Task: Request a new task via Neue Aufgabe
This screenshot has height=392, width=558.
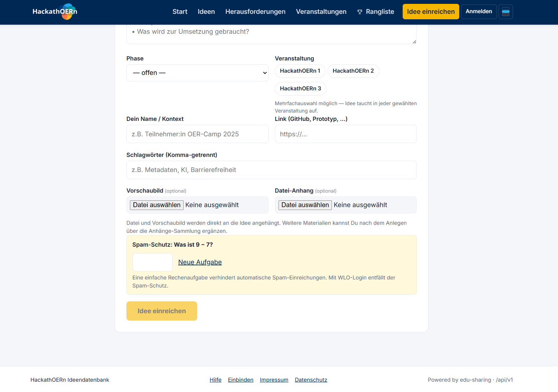Action: pos(200,262)
